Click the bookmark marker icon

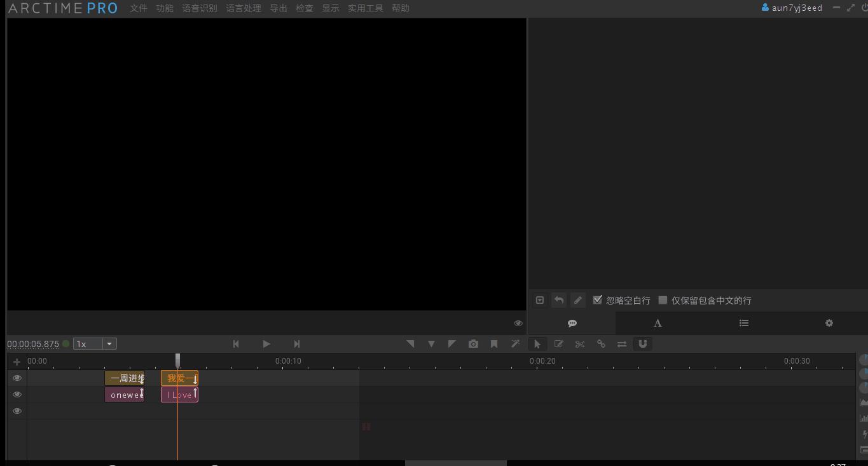(494, 344)
